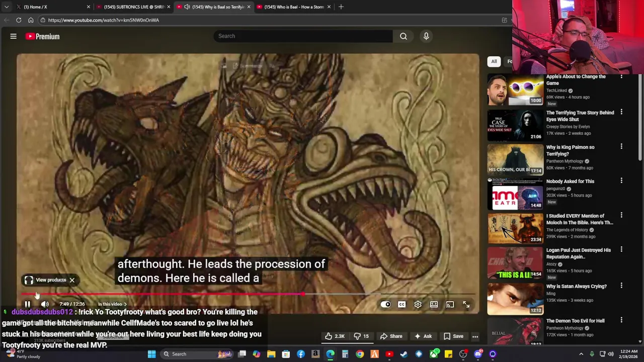Open options for 'Why is Satan Always Crying?'
Image resolution: width=644 pixels, height=362 pixels.
[621, 286]
